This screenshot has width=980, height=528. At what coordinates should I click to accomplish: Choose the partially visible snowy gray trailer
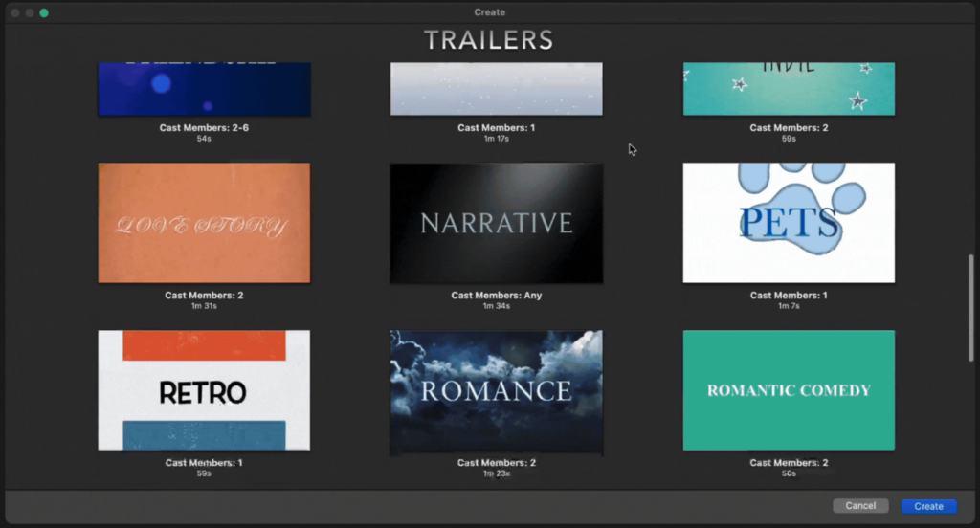tap(496, 89)
